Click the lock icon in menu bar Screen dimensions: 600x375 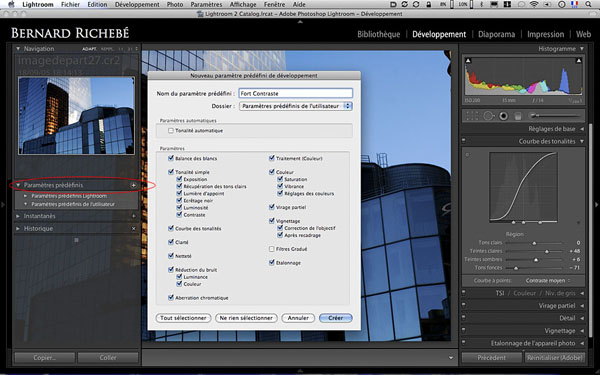point(429,4)
